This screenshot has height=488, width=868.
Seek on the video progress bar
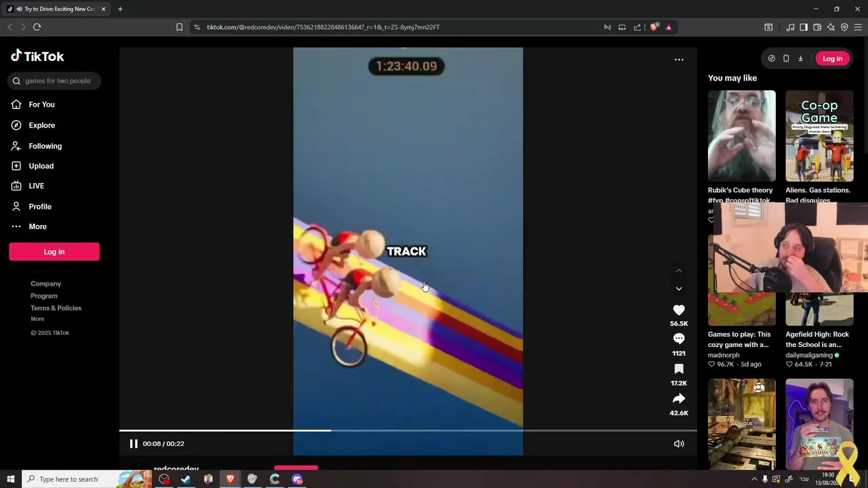408,430
